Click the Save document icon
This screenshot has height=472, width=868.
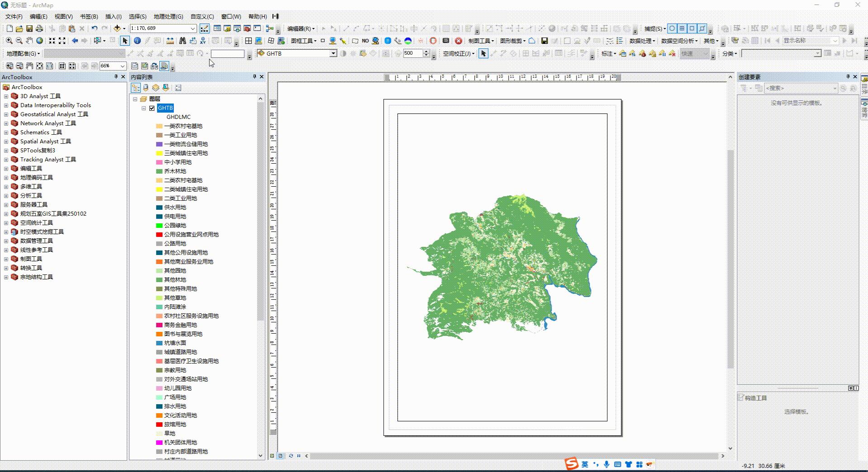29,28
